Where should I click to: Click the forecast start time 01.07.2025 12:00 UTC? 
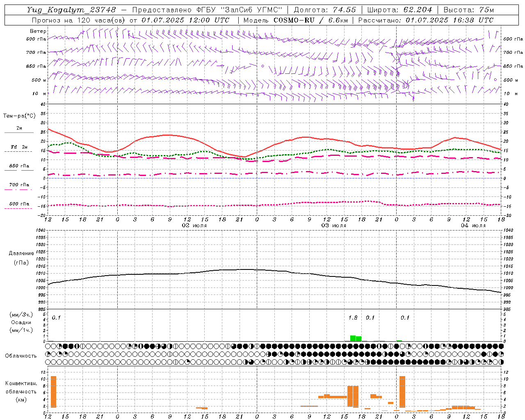tap(185, 20)
